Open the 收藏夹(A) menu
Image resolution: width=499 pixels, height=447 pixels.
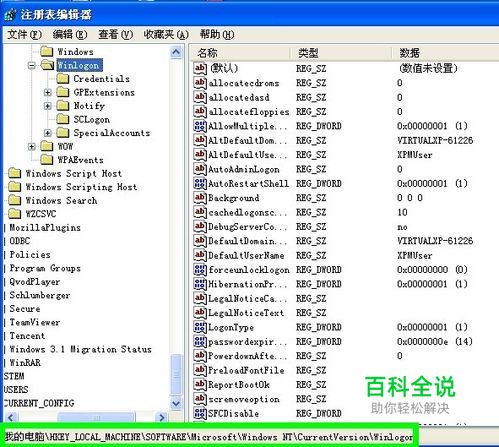(x=166, y=34)
